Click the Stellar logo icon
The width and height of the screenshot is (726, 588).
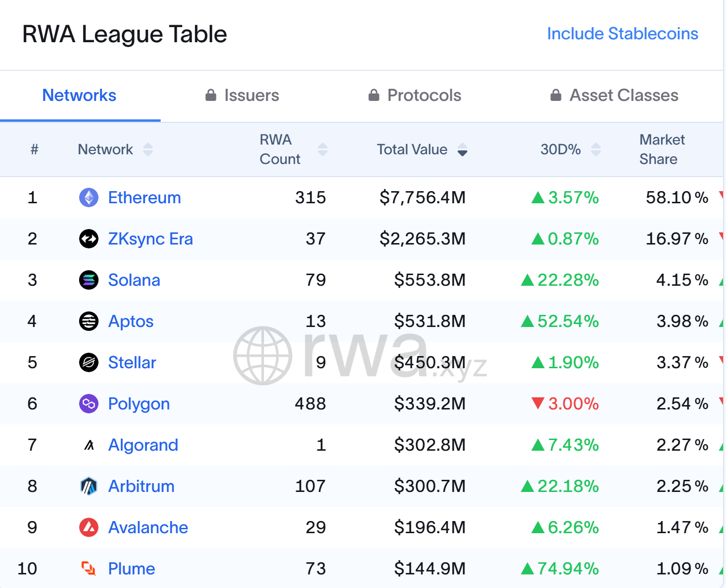89,362
